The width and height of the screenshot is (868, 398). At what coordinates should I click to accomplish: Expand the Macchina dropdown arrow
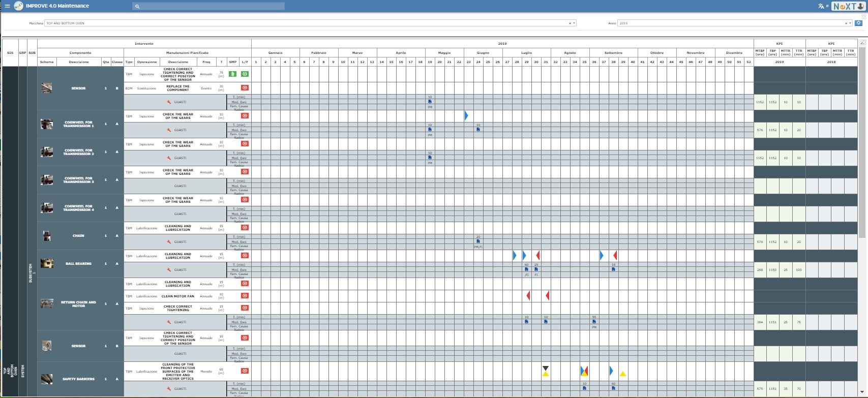(x=574, y=23)
